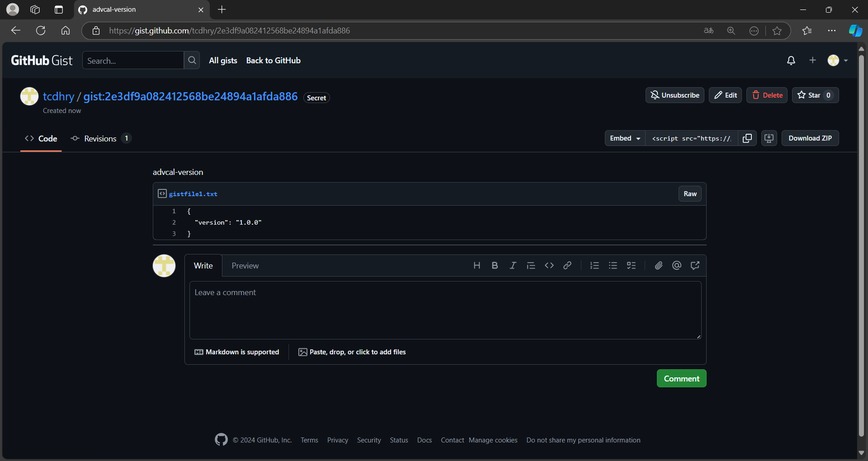868x461 pixels.
Task: Add a link via the toolbar icon
Action: (x=567, y=266)
